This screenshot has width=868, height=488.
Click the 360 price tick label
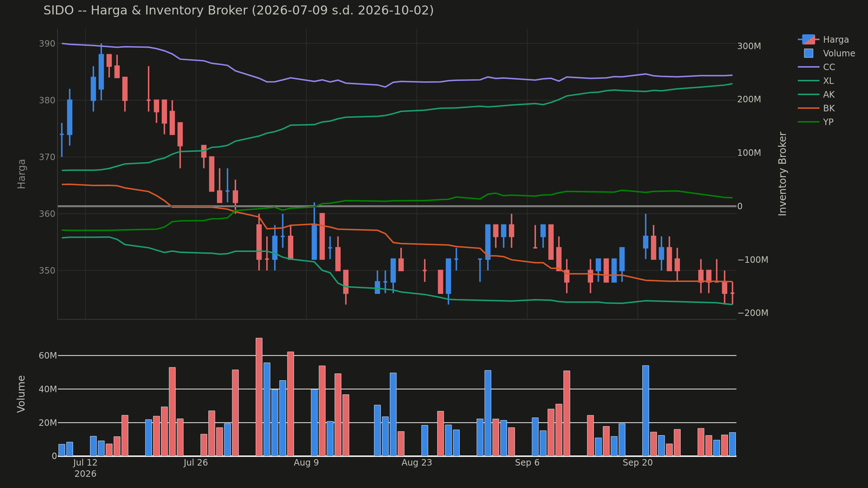[x=48, y=214]
